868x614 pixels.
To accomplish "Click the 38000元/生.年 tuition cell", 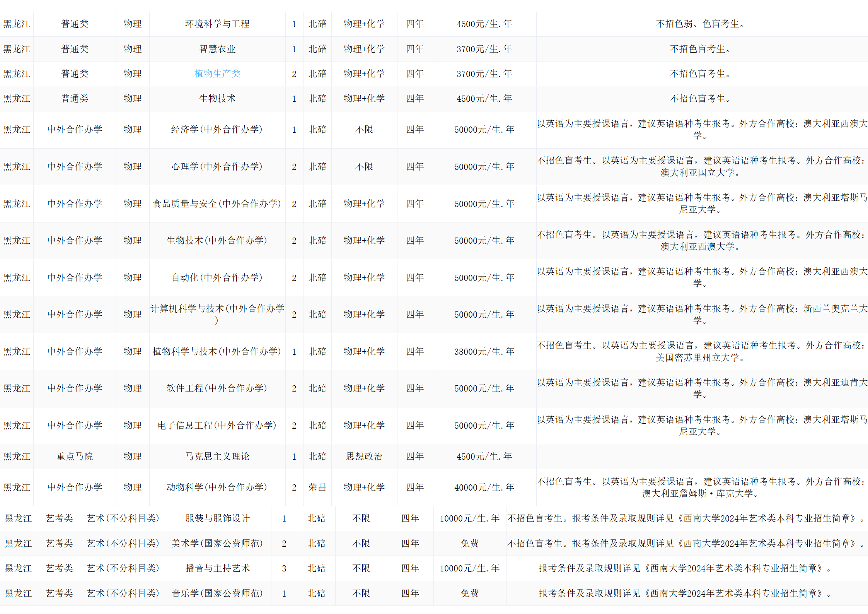I will [x=484, y=351].
